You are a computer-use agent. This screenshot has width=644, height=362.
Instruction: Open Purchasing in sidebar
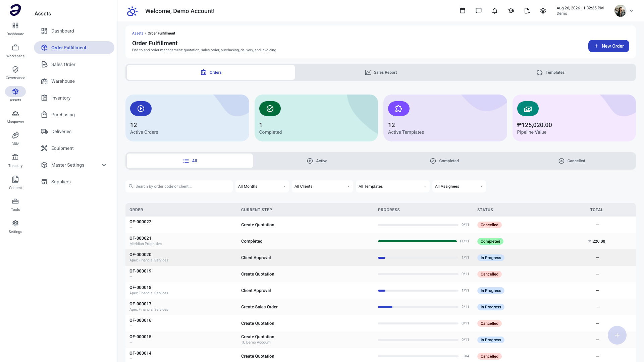[74, 115]
